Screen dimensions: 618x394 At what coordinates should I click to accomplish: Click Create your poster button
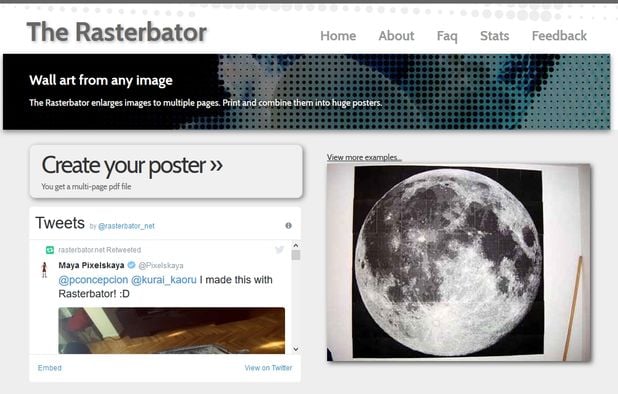[166, 171]
